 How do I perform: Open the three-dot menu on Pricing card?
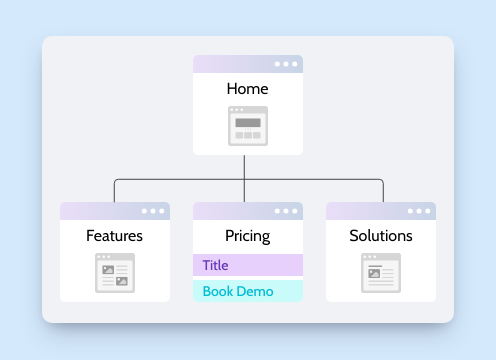[286, 211]
